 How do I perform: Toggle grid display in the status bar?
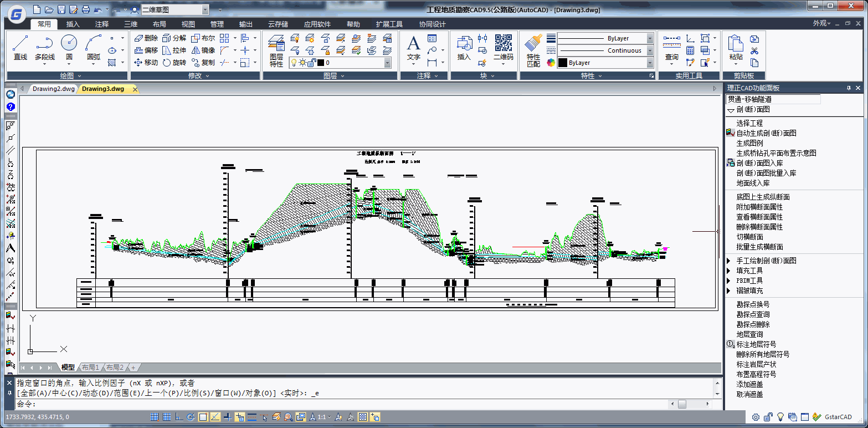point(167,417)
